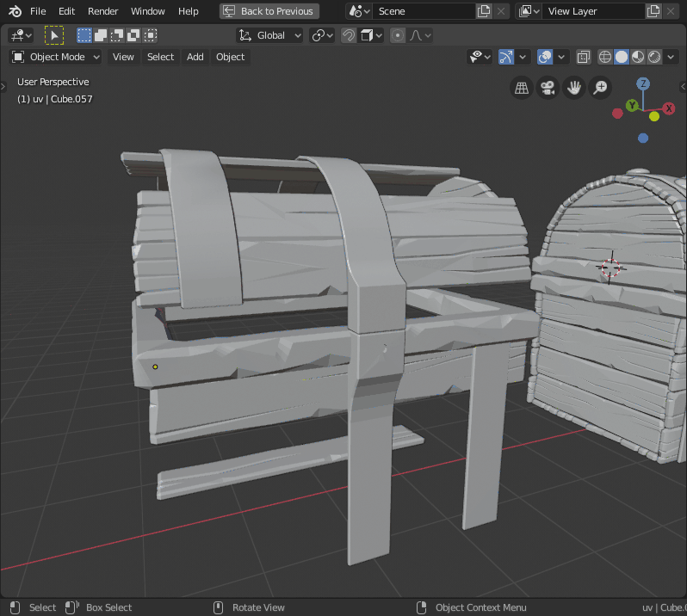
Task: Click the Z axis on navigation gizmo
Action: (x=643, y=83)
